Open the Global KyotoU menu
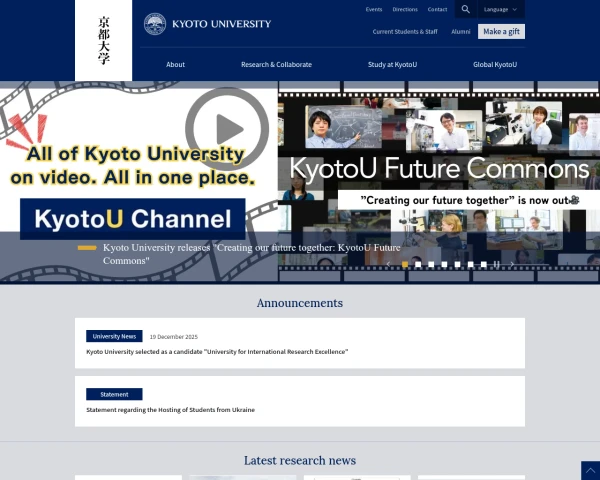Viewport: 600px width, 480px height. coord(495,64)
